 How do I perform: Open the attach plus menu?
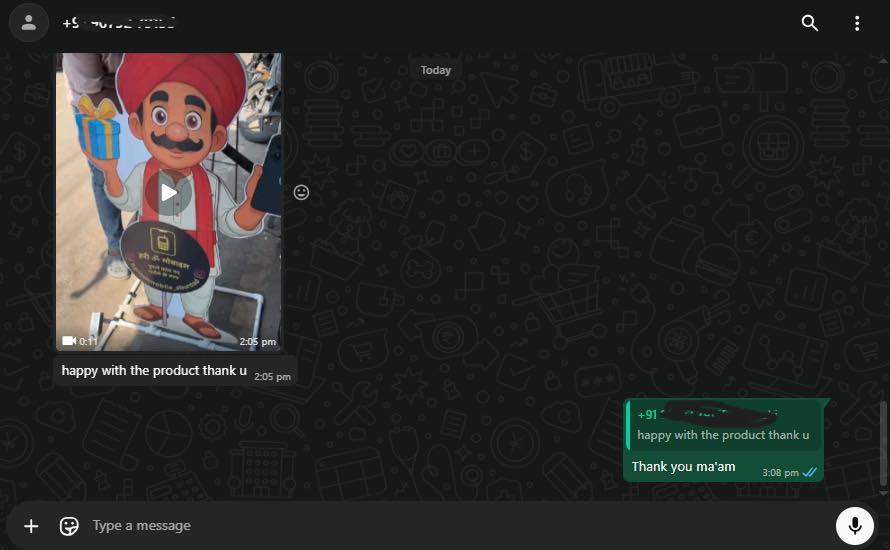coord(31,526)
